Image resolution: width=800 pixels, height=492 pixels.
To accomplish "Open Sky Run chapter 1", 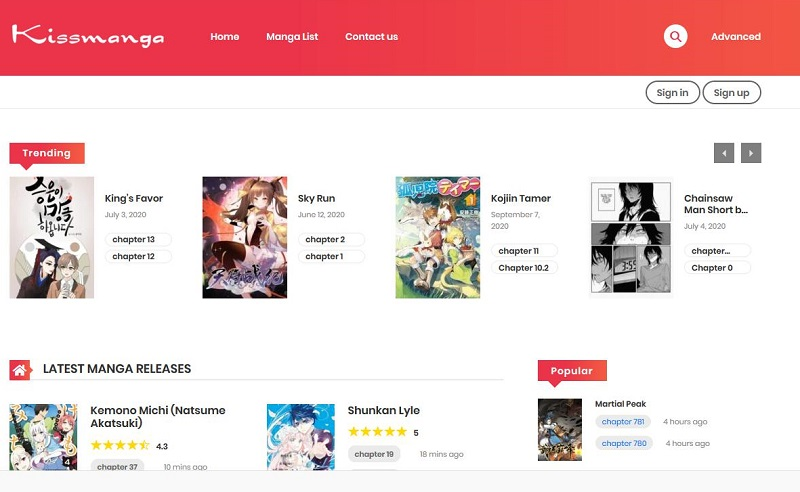I will (331, 256).
